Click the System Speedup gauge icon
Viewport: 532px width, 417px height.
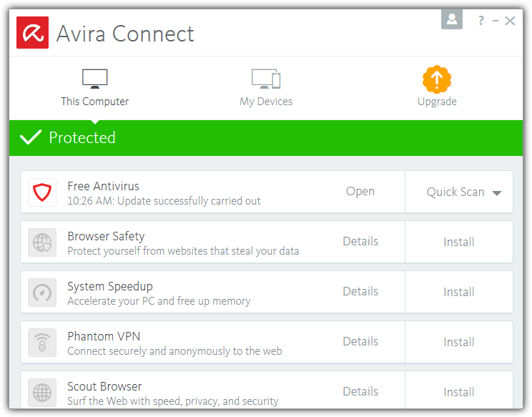(42, 293)
